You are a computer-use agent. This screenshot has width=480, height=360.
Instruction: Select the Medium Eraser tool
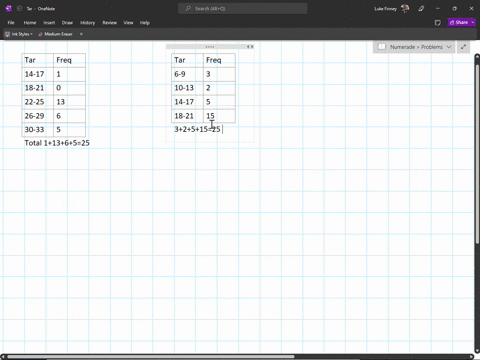(x=55, y=34)
